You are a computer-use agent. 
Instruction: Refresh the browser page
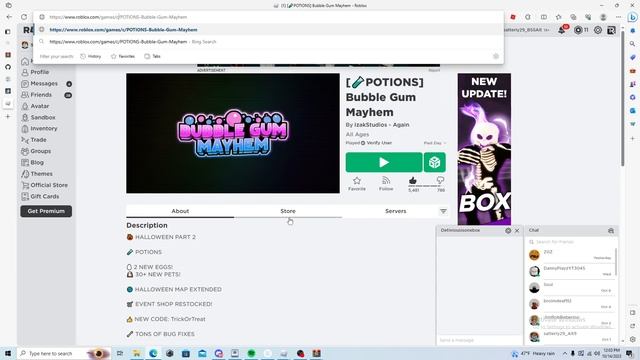(x=24, y=17)
